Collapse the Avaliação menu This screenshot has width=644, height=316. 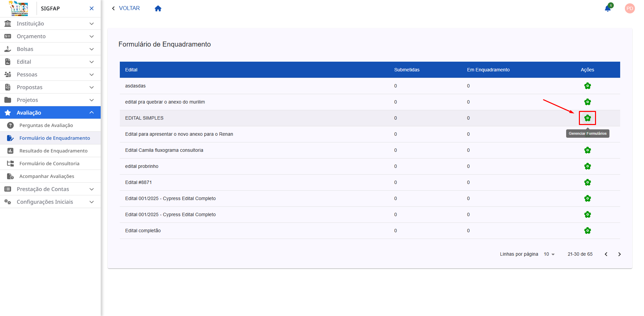point(50,113)
